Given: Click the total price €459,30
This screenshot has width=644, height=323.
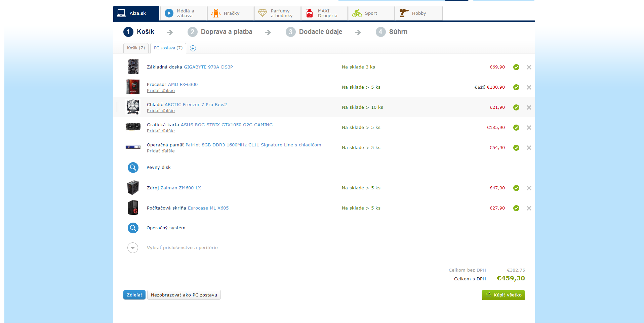Looking at the screenshot, I should point(511,278).
